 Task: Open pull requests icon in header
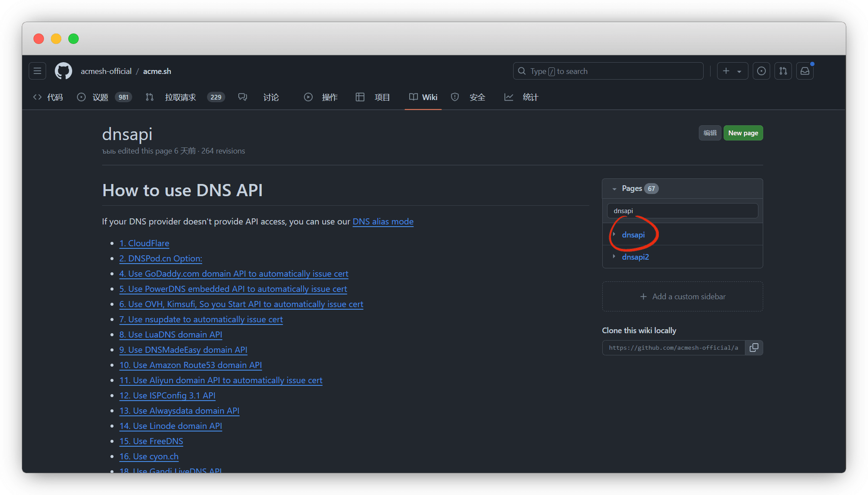pos(783,71)
